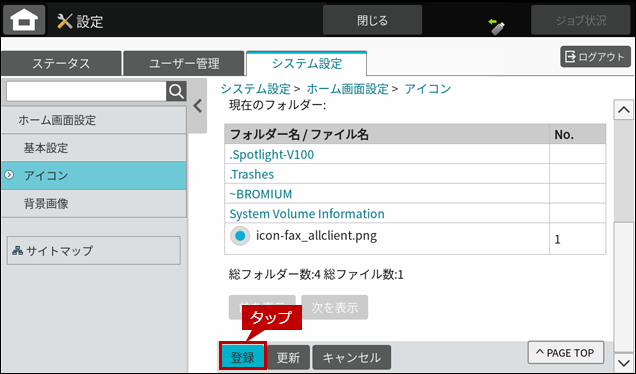This screenshot has width=636, height=374.
Task: Collapse the side menu with the left chevron
Action: (198, 106)
